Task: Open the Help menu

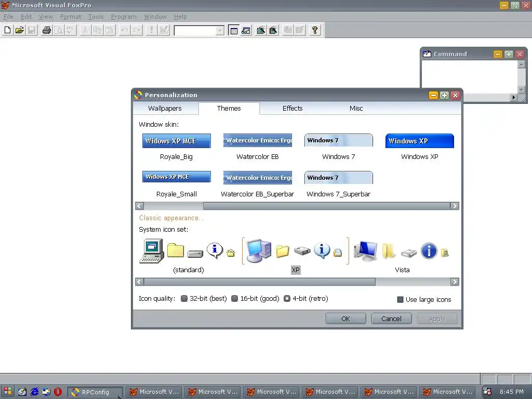Action: point(180,17)
